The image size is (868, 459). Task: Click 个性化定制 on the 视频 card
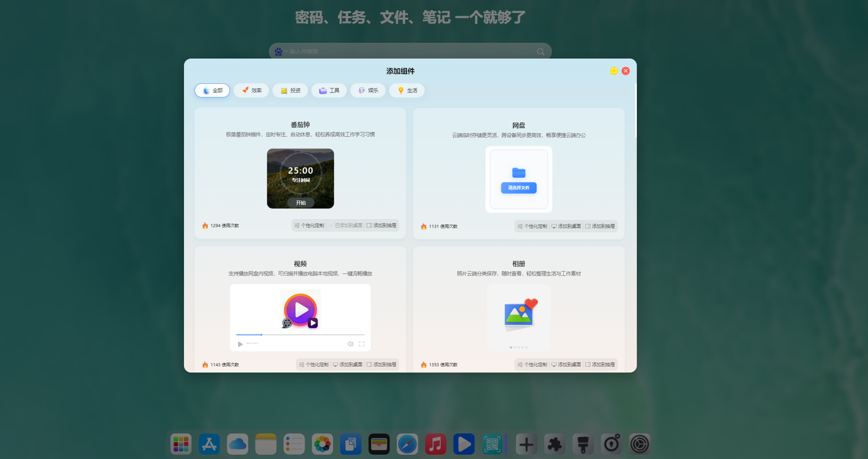[x=314, y=365]
